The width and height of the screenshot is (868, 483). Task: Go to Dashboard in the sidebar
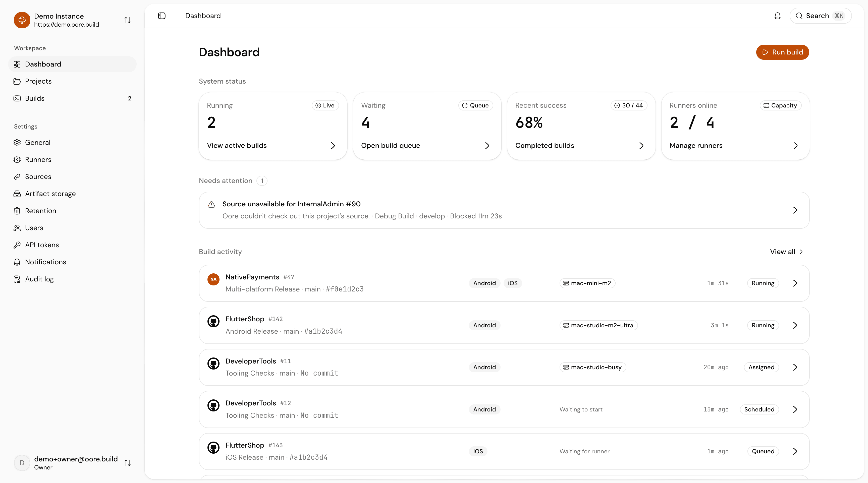(x=72, y=64)
